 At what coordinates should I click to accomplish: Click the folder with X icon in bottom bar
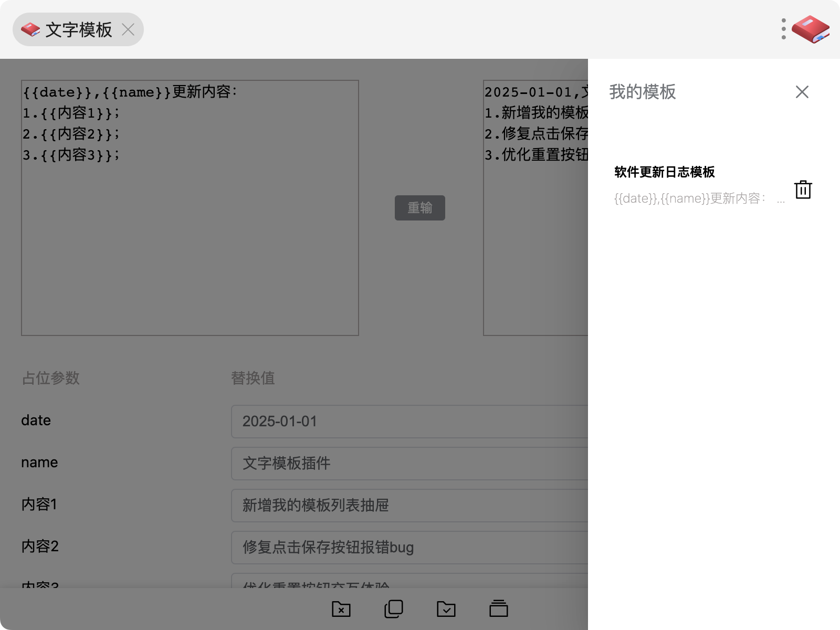tap(341, 608)
